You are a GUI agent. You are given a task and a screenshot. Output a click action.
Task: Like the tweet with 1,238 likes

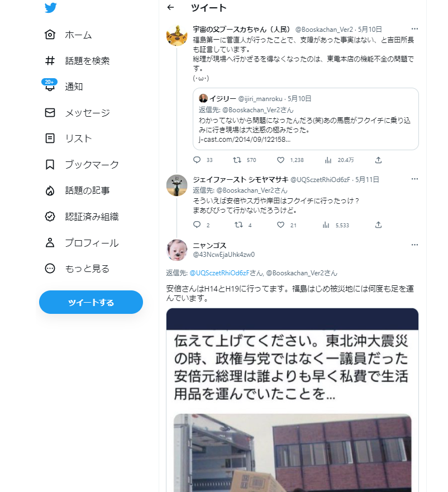280,160
